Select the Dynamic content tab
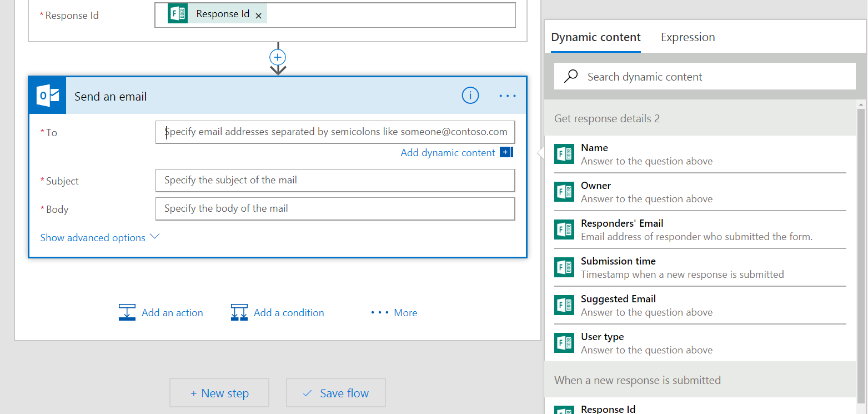The width and height of the screenshot is (868, 414). click(x=595, y=37)
